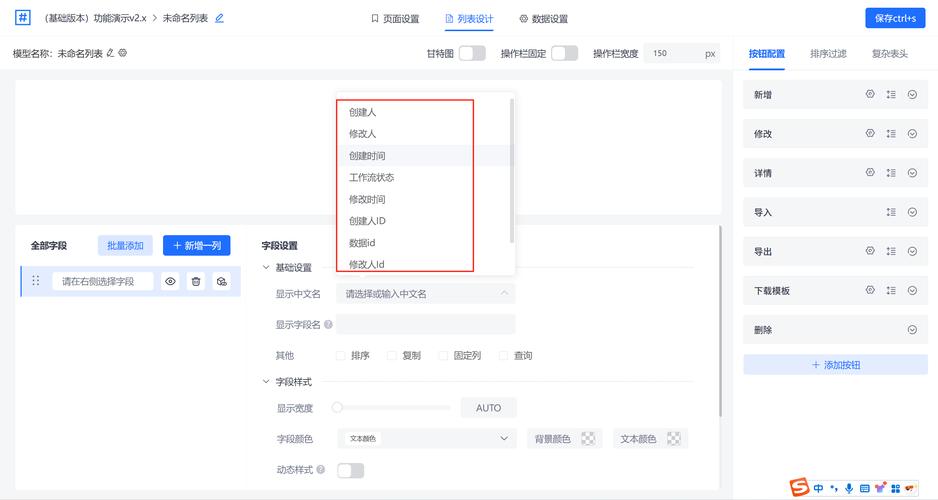Click the 功能演示v2.x breadcrumb link
Image resolution: width=938 pixels, height=500 pixels.
(120, 19)
